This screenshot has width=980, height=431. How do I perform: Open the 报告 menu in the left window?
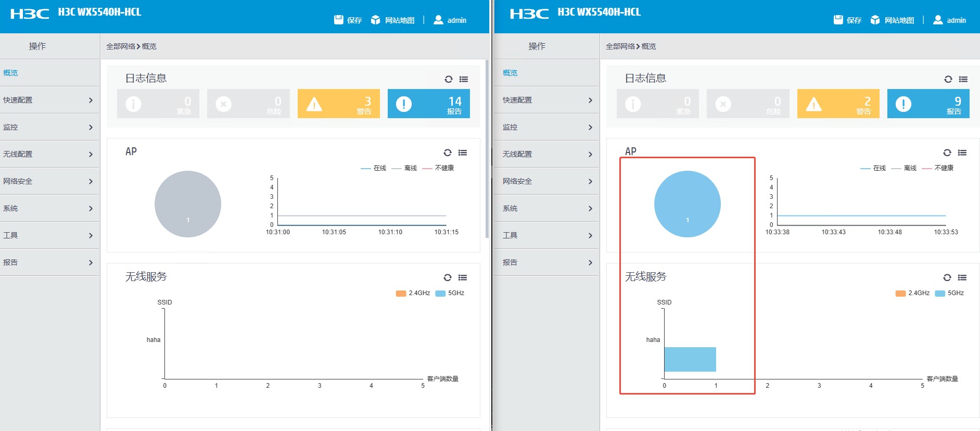click(x=49, y=262)
